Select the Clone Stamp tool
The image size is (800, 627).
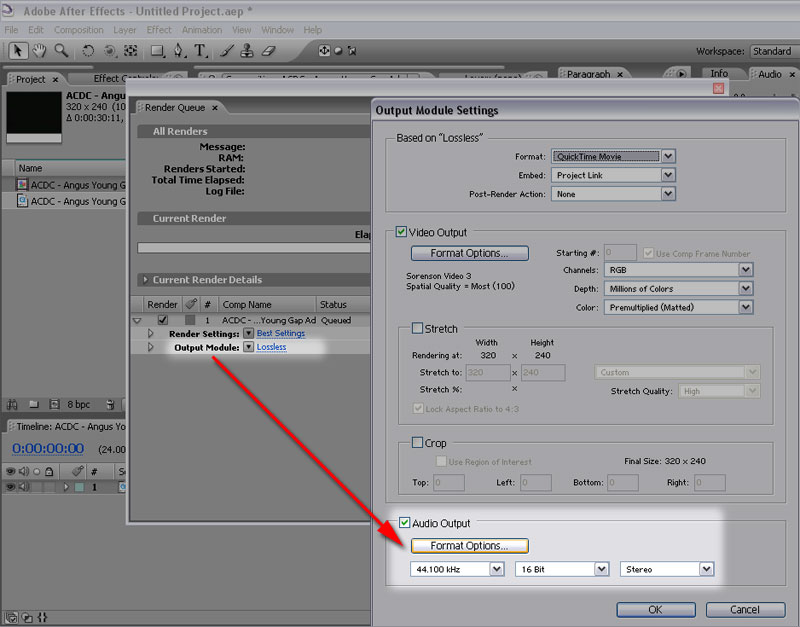[x=247, y=51]
